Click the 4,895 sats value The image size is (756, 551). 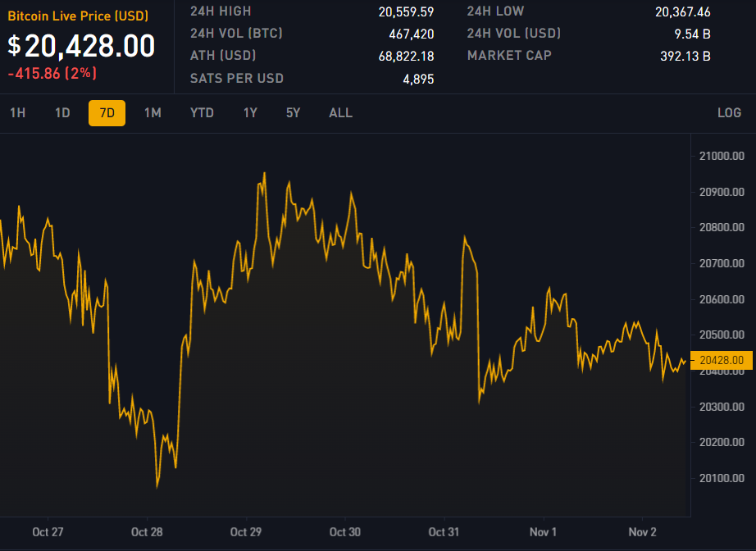[418, 79]
